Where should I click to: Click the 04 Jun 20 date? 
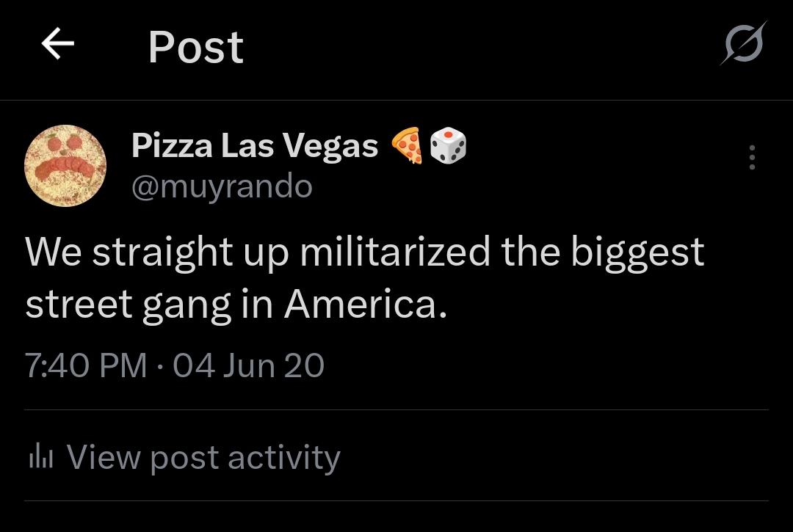click(x=248, y=365)
